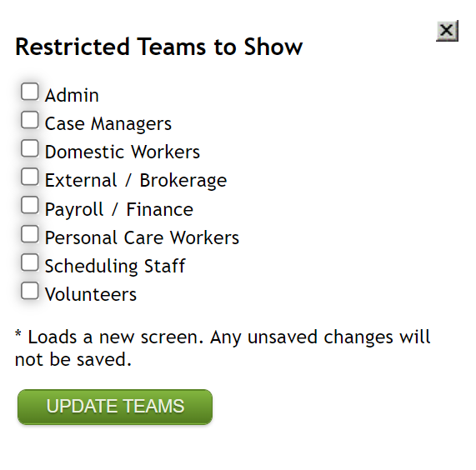Check the Domestic Workers box
The width and height of the screenshot is (476, 470).
click(x=30, y=148)
